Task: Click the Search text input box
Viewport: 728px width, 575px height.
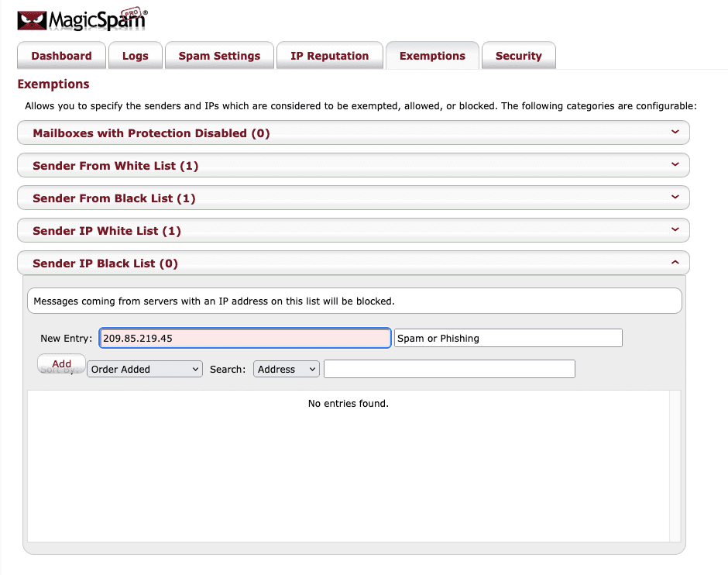Action: coord(449,370)
